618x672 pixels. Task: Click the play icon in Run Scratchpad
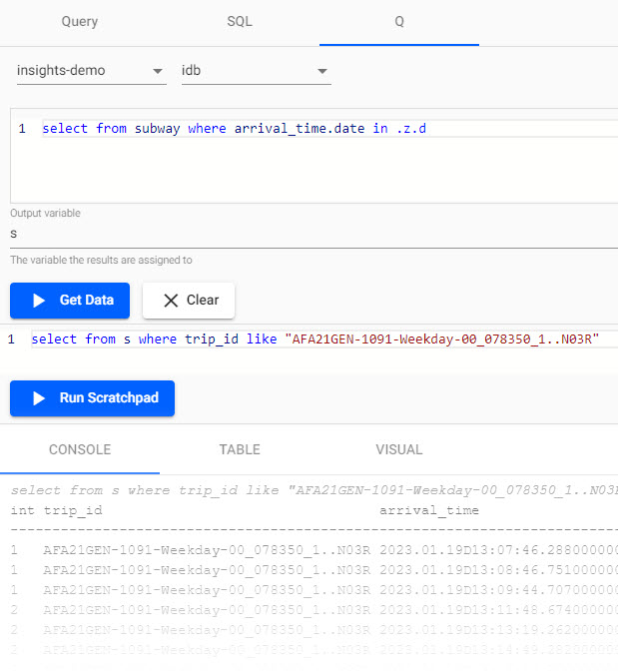[39, 398]
